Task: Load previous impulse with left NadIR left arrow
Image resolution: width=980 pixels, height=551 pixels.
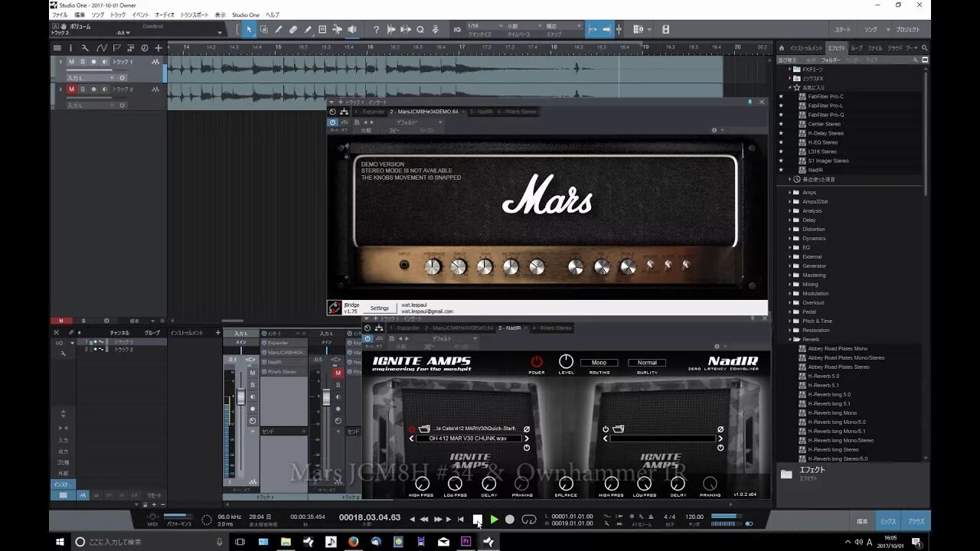Action: (x=411, y=439)
